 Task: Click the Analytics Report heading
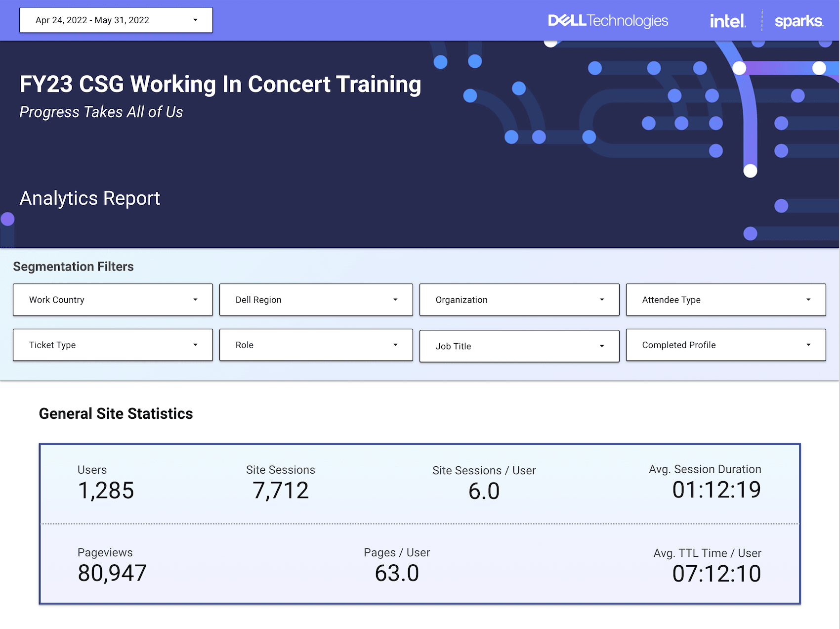90,198
